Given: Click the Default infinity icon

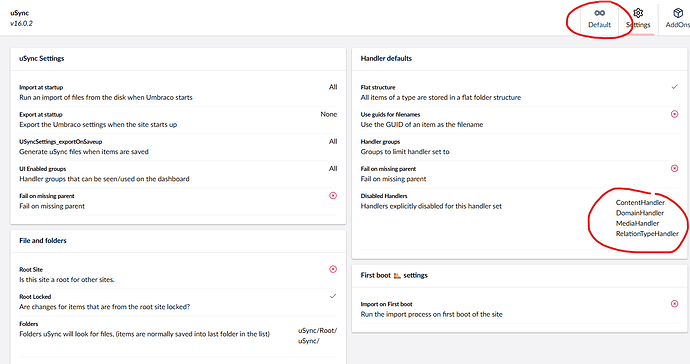Looking at the screenshot, I should [599, 13].
